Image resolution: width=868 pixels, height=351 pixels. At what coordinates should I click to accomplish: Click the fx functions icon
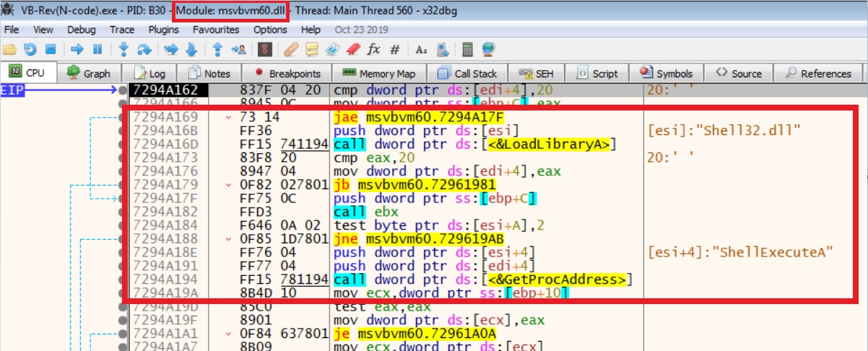(373, 50)
